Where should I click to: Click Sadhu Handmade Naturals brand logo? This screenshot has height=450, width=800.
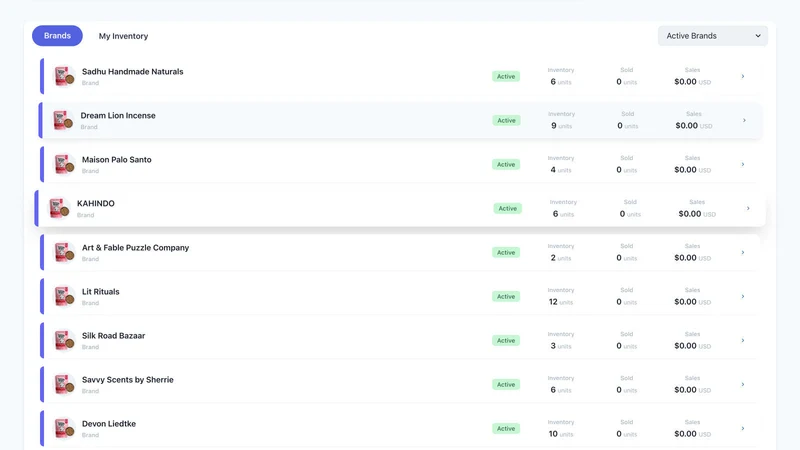64,77
